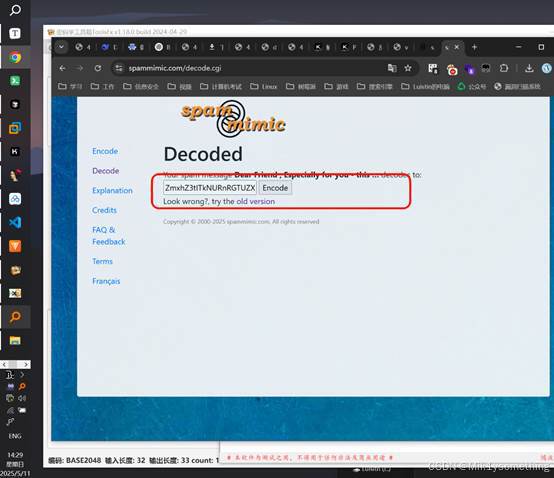554x478 pixels.
Task: Open the 搜索引擎 bookmarks folder
Action: pos(375,86)
